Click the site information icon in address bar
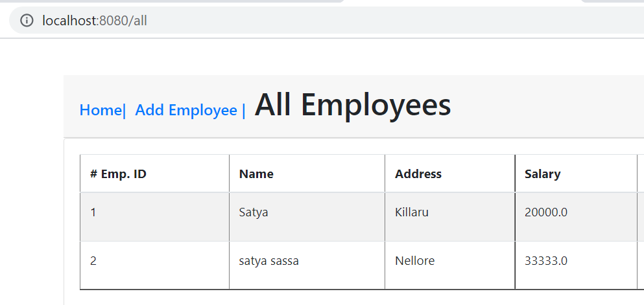This screenshot has height=305, width=644. [x=27, y=21]
